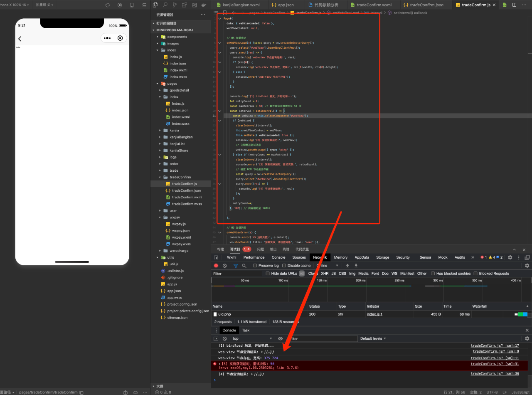Click the copy page path icon
The width and height of the screenshot is (532, 395).
[81, 392]
